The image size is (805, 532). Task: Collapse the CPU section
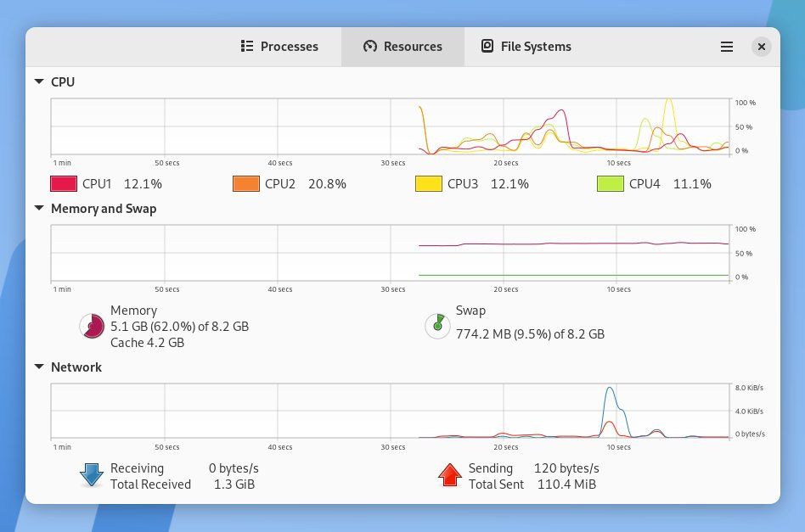(x=38, y=81)
